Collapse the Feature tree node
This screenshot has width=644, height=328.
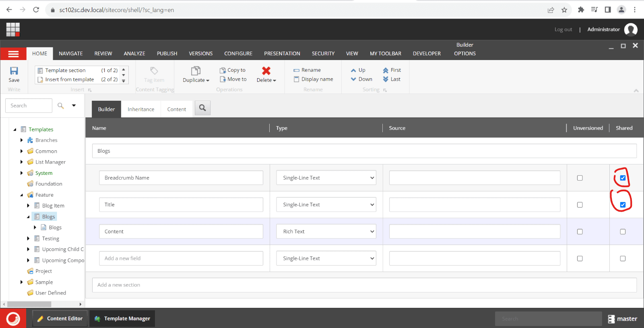[x=22, y=195]
